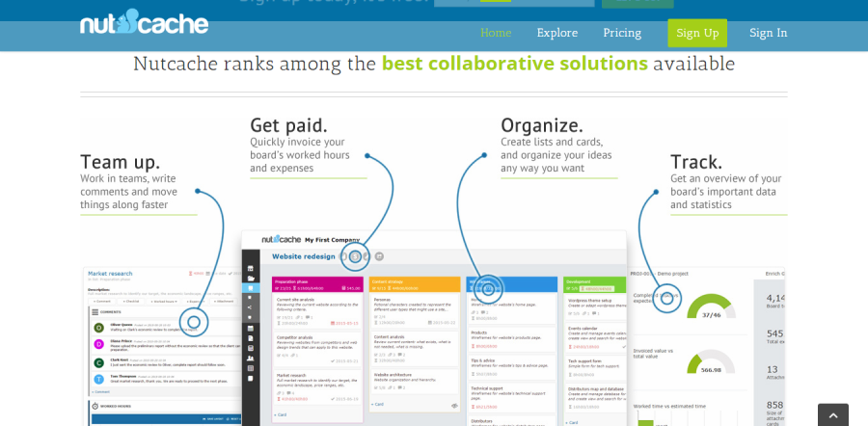Open the 'Current site analysis' card

click(x=317, y=311)
